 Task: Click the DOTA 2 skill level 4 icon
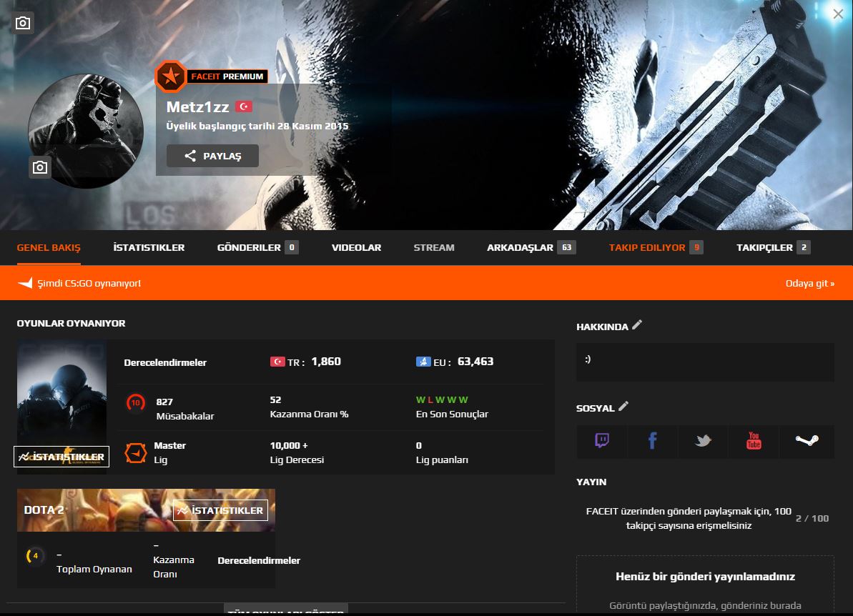coord(35,556)
